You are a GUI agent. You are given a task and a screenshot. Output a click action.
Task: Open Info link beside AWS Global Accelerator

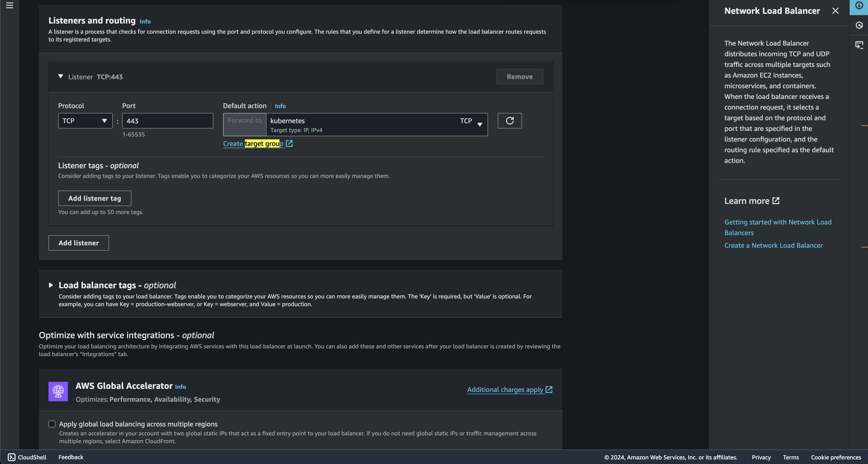[181, 387]
